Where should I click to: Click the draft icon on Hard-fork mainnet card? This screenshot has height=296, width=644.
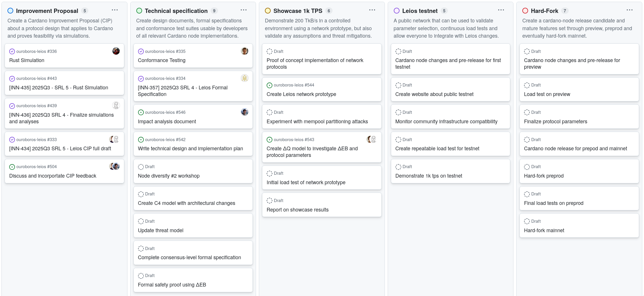pos(527,221)
